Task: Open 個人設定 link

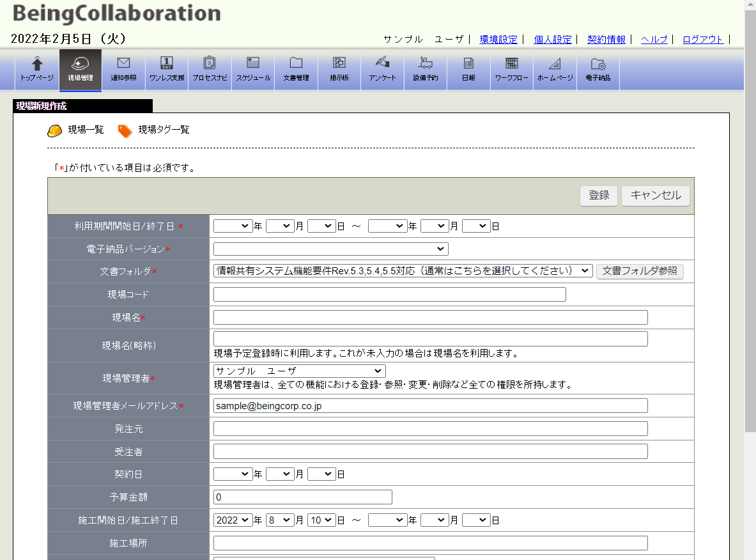Action: click(x=553, y=40)
